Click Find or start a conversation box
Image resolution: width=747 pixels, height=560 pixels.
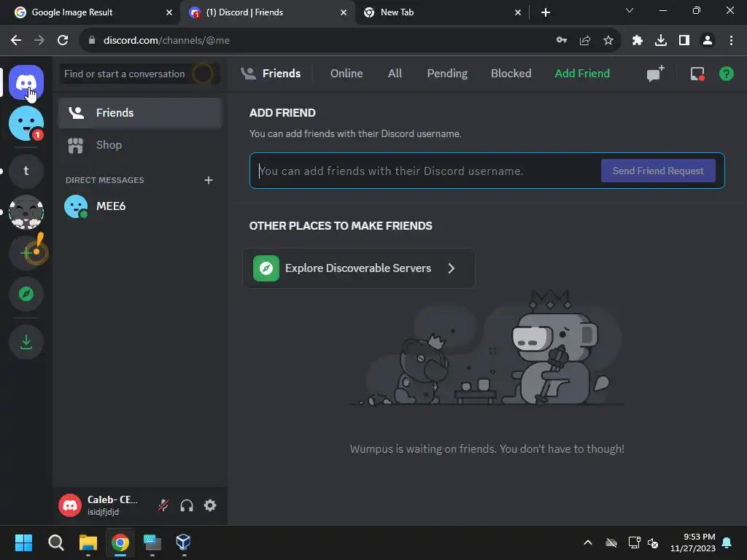[x=139, y=74]
